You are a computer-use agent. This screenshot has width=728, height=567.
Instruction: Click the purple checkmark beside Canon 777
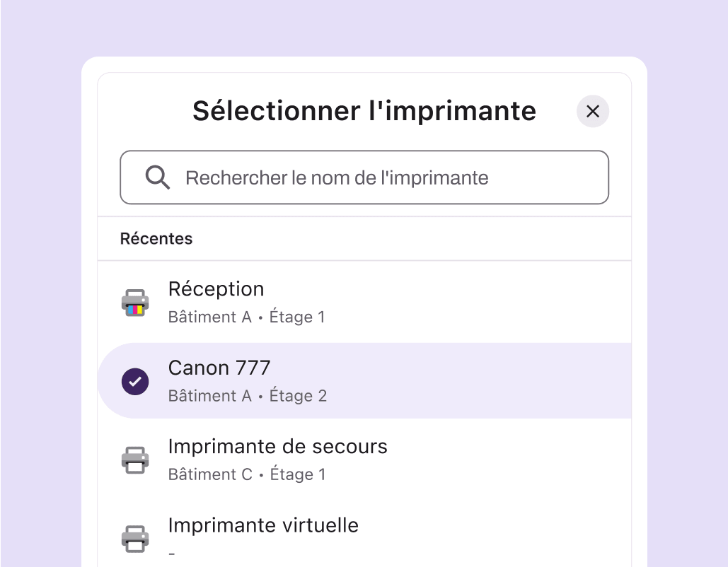coord(134,382)
